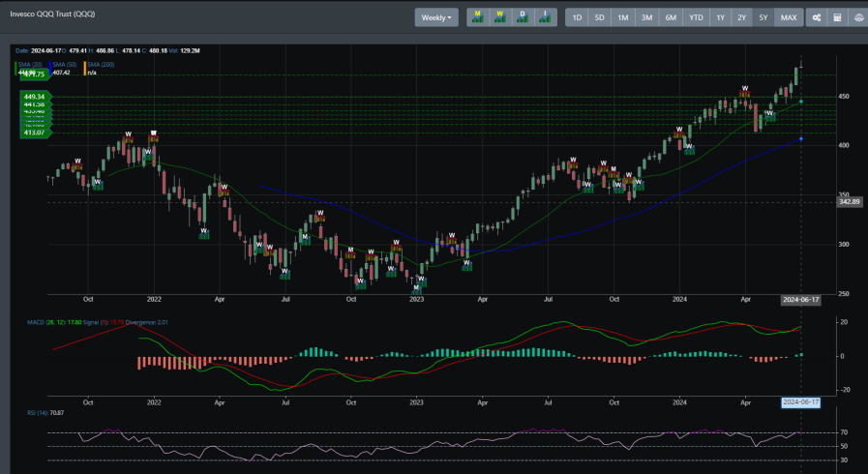The height and width of the screenshot is (474, 868).
Task: Switch chart range to 2Y
Action: pos(742,17)
